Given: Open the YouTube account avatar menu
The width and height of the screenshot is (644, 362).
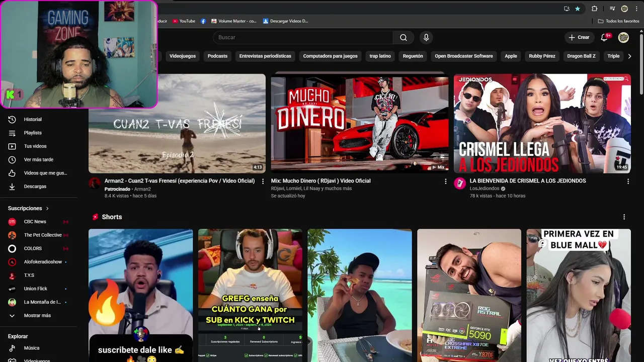Looking at the screenshot, I should [x=623, y=37].
